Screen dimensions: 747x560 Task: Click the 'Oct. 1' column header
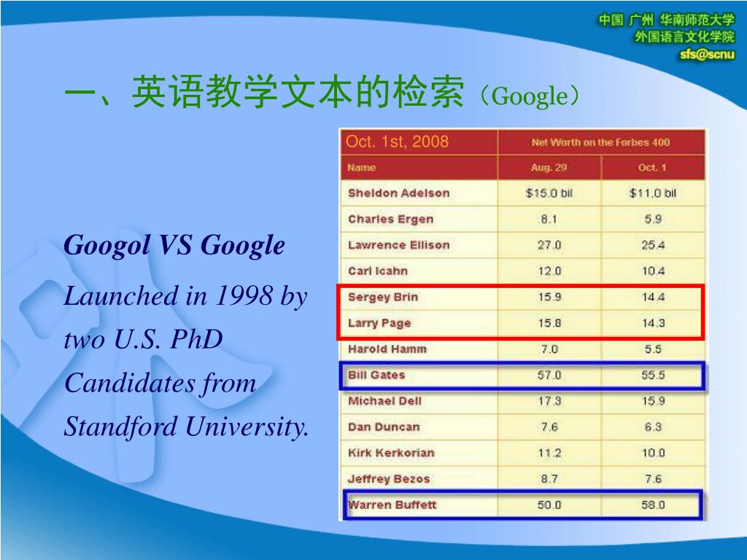click(x=652, y=168)
